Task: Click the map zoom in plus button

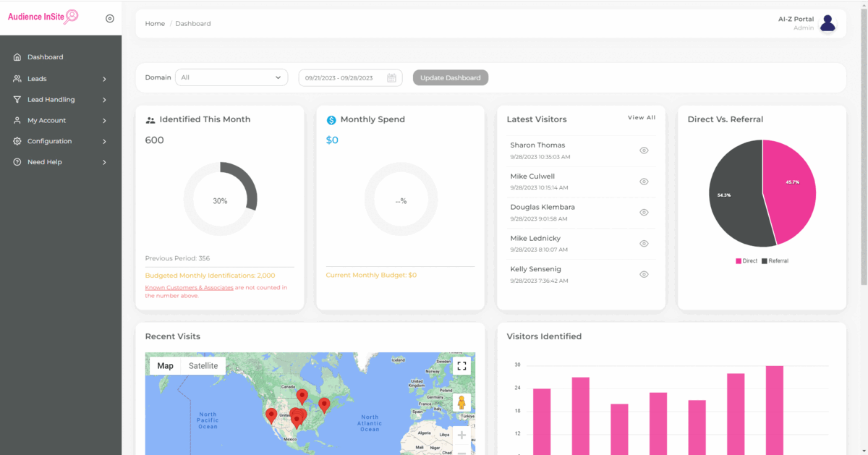Action: click(x=461, y=435)
